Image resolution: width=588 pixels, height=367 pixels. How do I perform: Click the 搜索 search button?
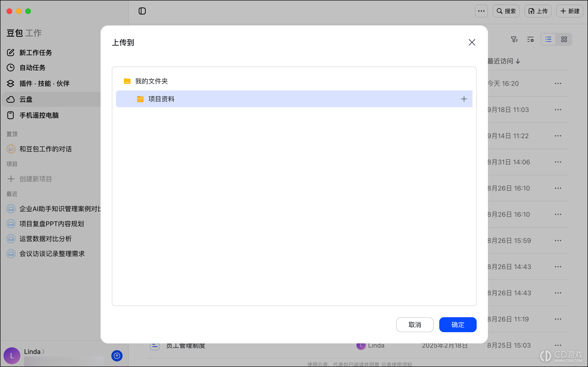[506, 11]
